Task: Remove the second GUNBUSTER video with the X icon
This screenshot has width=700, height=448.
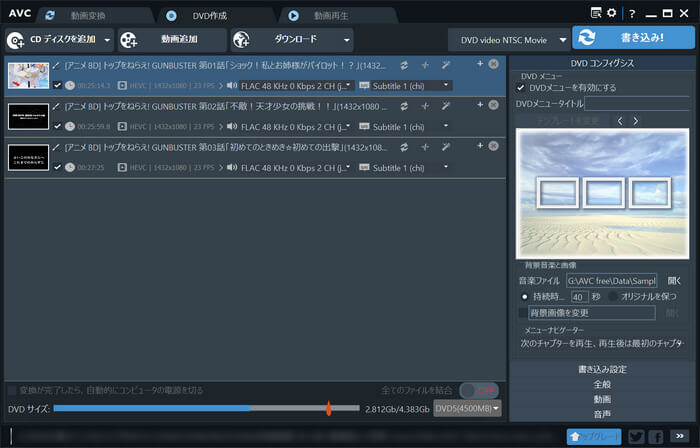Action: 494,105
